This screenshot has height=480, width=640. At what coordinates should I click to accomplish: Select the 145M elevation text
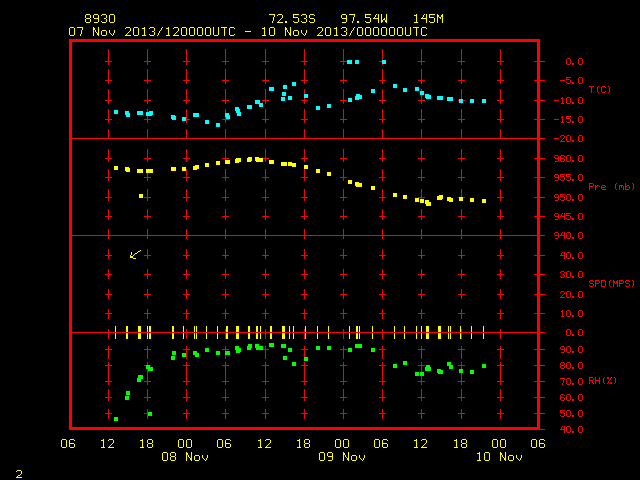[428, 19]
